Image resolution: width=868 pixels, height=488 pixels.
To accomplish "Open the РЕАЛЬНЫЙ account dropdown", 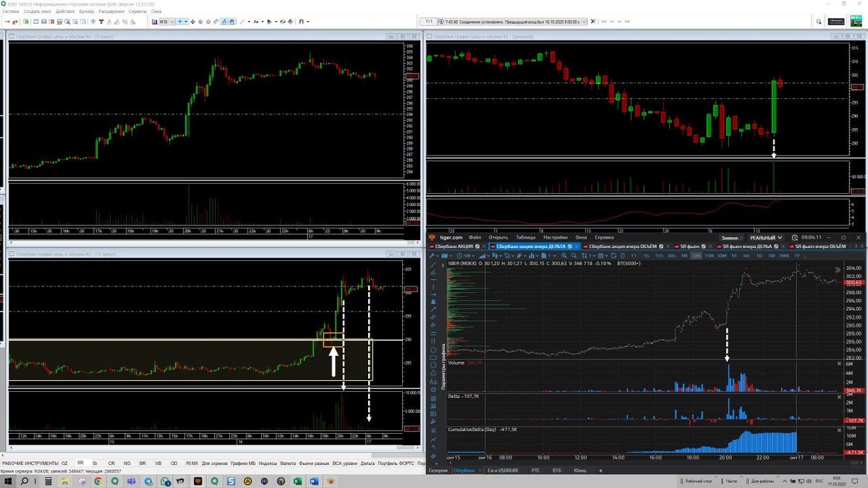I will click(x=766, y=237).
